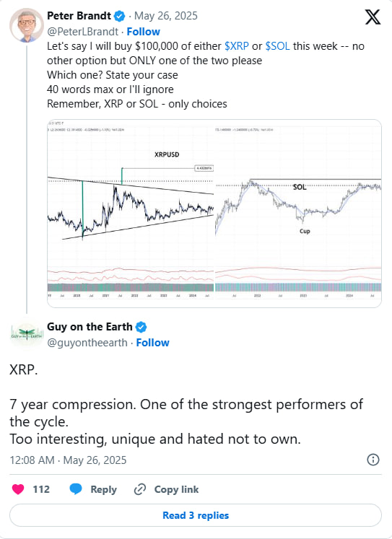
Task: Click Guy on the Earth's verified badge
Action: [x=141, y=327]
